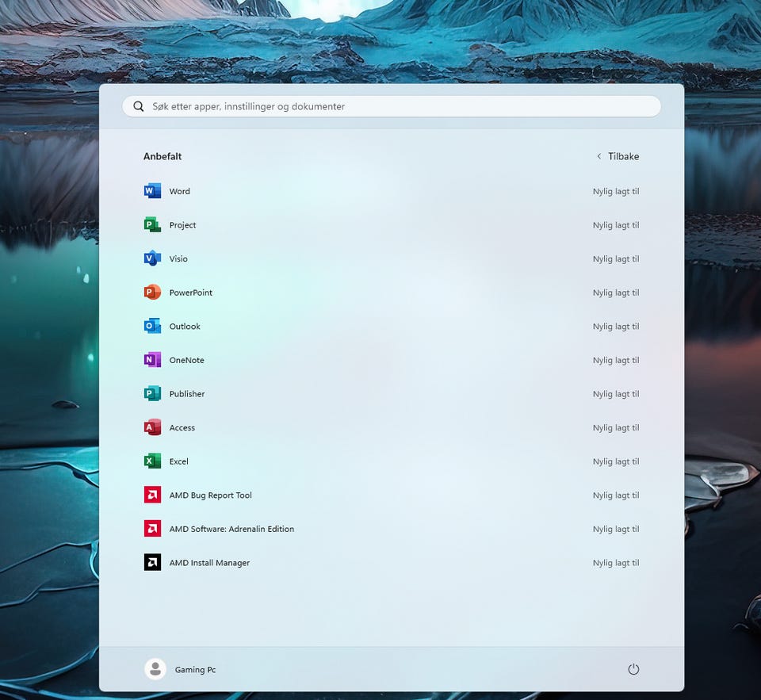
Task: Click the Access icon
Action: [152, 427]
